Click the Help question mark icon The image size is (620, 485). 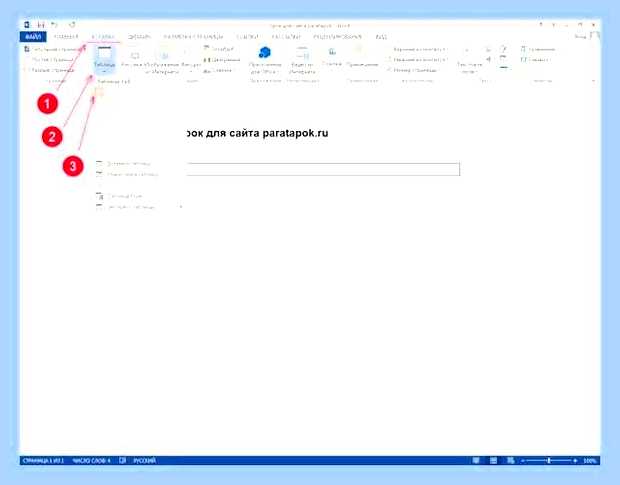[541, 25]
